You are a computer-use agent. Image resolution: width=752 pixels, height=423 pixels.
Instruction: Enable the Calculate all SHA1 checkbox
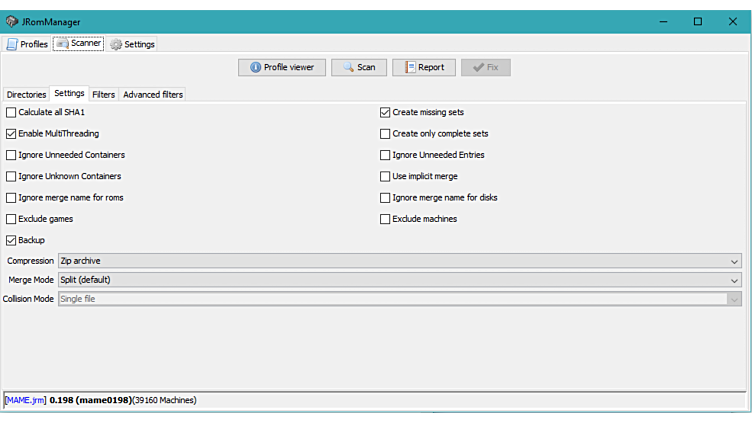[11, 113]
